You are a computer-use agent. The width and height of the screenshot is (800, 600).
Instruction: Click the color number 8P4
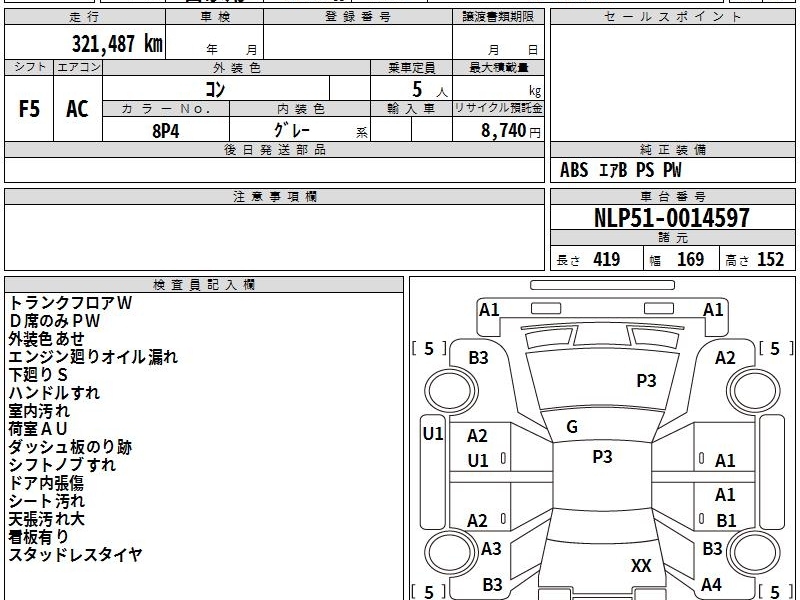click(166, 131)
